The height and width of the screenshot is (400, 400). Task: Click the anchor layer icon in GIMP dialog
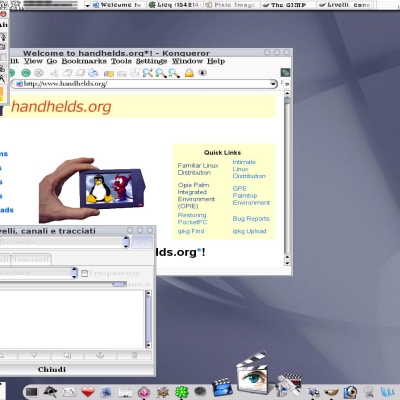pos(100,355)
